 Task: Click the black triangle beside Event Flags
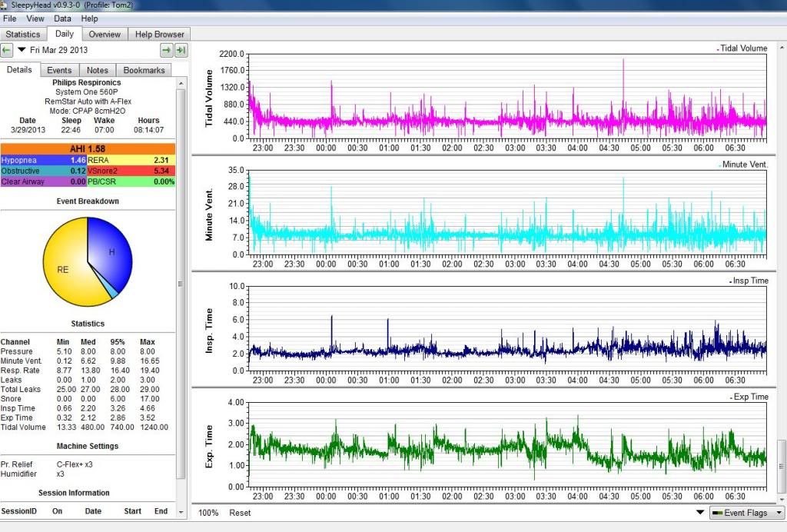[x=699, y=513]
